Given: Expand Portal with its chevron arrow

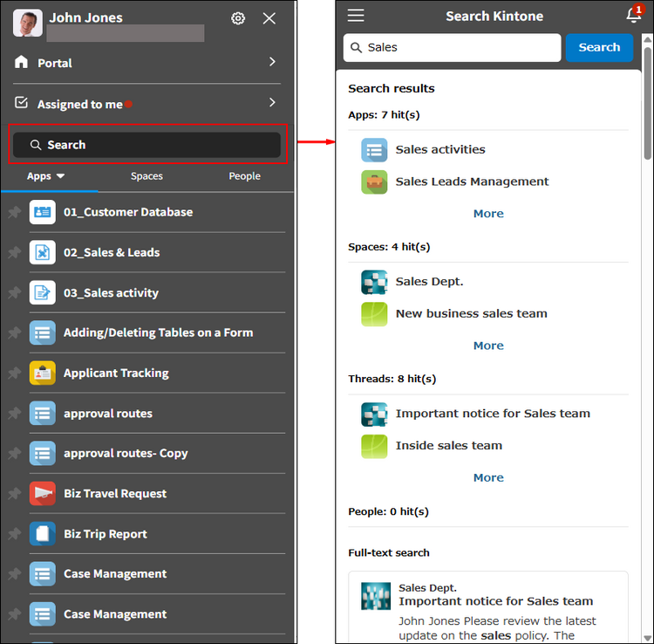Looking at the screenshot, I should point(272,62).
